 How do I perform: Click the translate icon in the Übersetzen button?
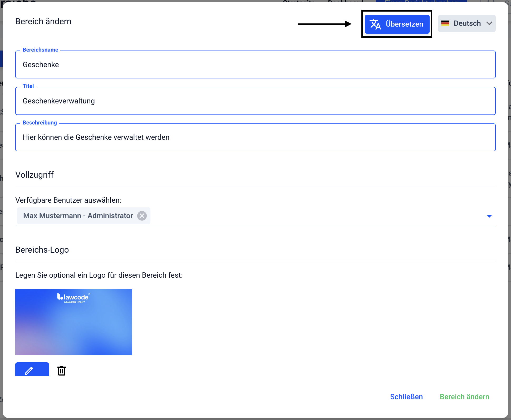(x=375, y=24)
